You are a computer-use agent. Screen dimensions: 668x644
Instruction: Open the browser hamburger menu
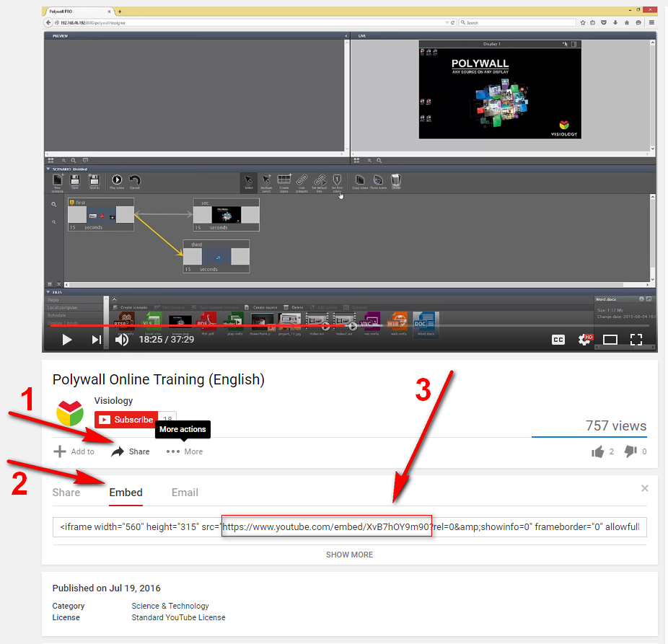(651, 22)
